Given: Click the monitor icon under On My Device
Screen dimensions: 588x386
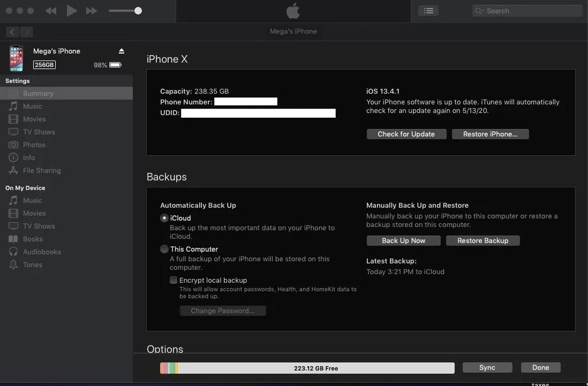Looking at the screenshot, I should click(13, 226).
